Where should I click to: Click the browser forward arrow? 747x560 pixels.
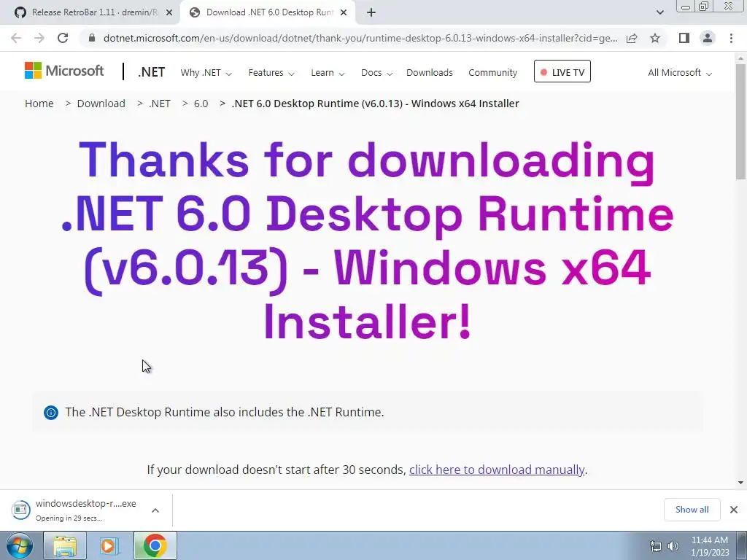(39, 38)
